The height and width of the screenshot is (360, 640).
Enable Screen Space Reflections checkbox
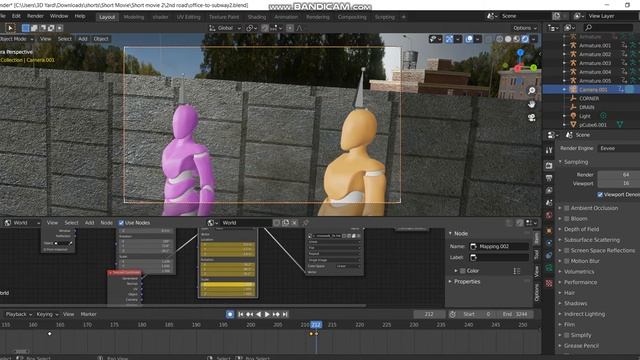point(567,251)
